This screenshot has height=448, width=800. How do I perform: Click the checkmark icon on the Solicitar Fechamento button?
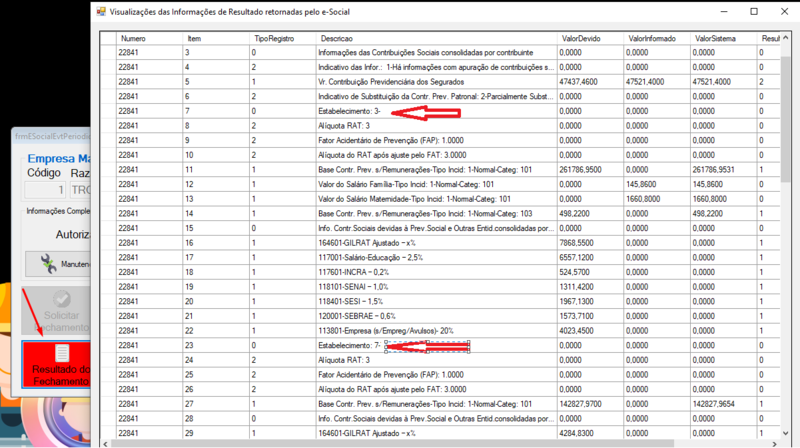[62, 298]
